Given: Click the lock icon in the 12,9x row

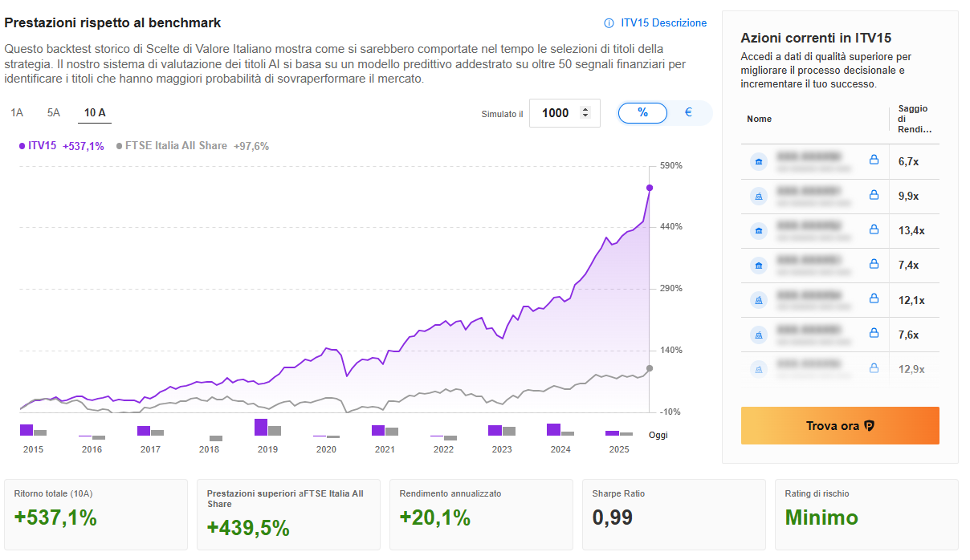Looking at the screenshot, I should (874, 368).
